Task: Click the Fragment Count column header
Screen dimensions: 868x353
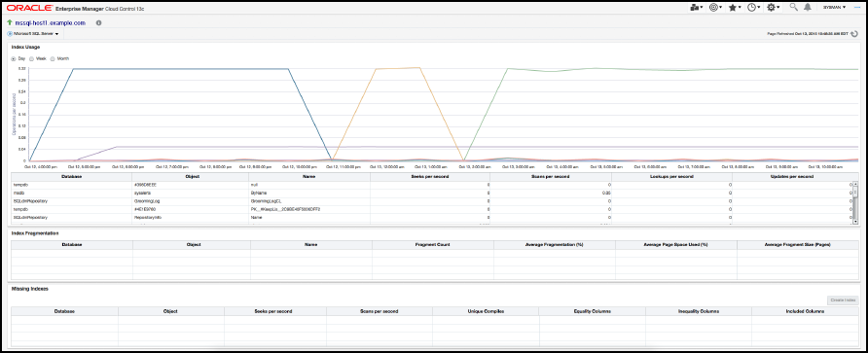Action: pyautogui.click(x=432, y=244)
